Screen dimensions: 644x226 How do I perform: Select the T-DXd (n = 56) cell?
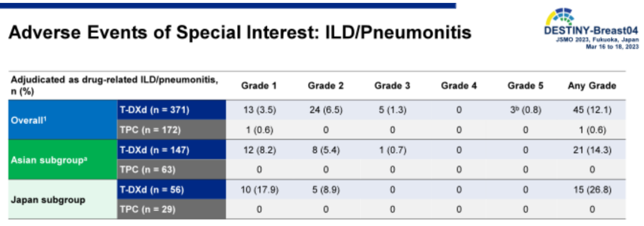[172, 190]
